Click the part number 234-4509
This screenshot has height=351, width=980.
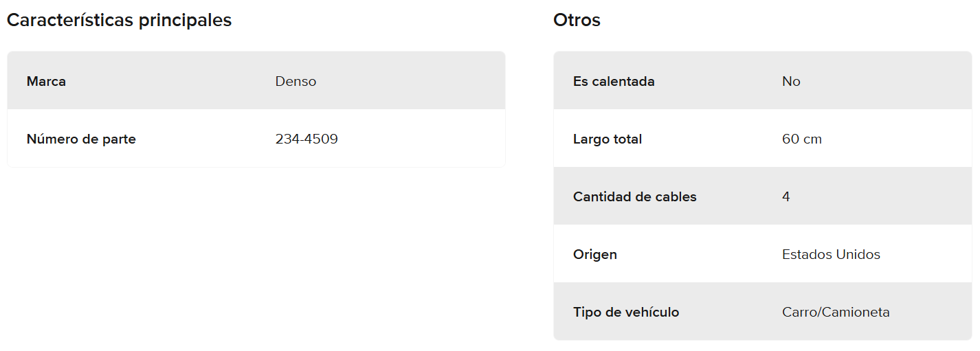pyautogui.click(x=307, y=139)
